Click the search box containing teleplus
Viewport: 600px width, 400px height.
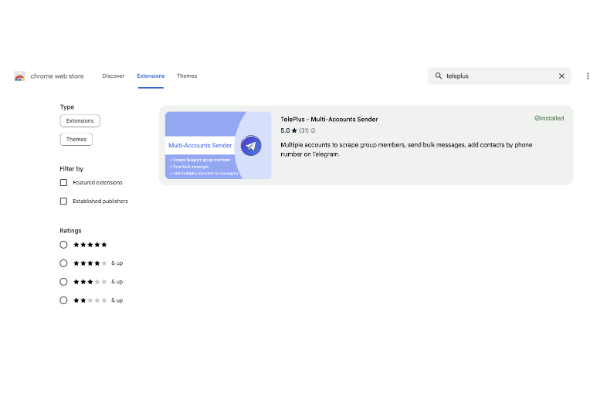499,76
